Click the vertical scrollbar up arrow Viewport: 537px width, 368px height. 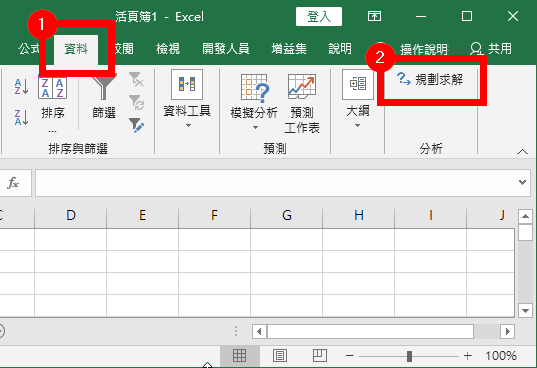click(x=525, y=216)
